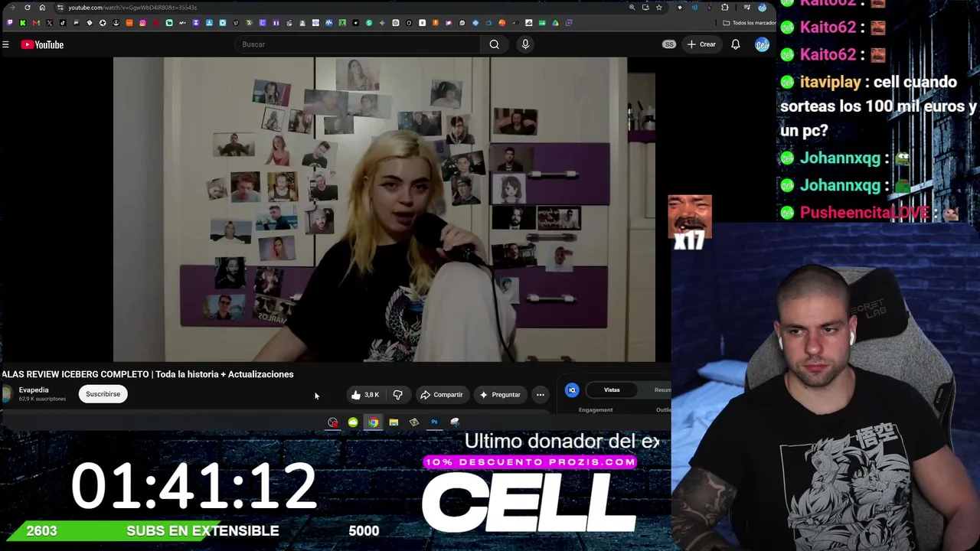Open the three-dot more actions menu

[x=541, y=395]
